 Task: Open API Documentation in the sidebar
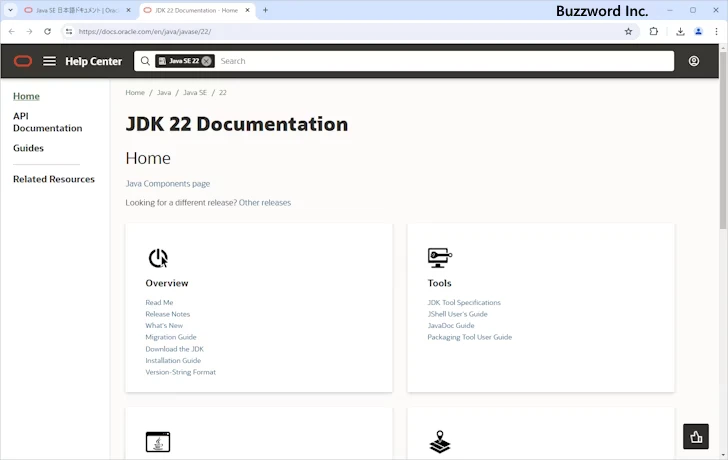[47, 122]
